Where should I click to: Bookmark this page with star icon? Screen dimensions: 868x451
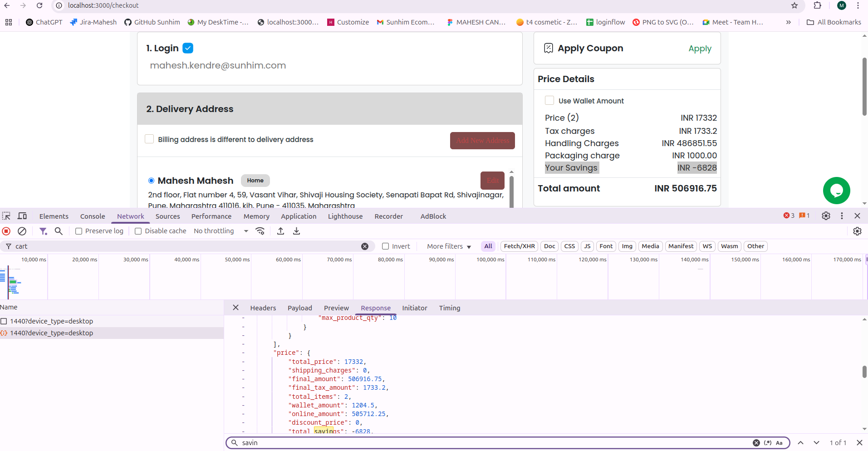[794, 5]
